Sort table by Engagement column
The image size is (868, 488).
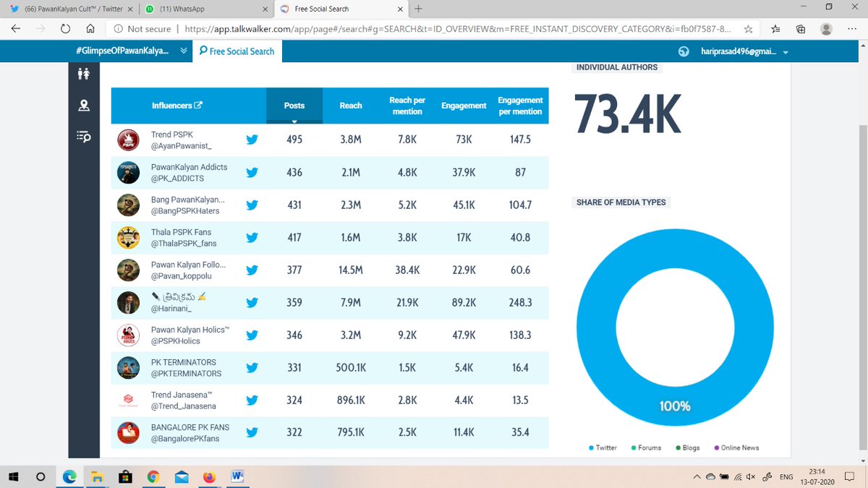(x=464, y=106)
